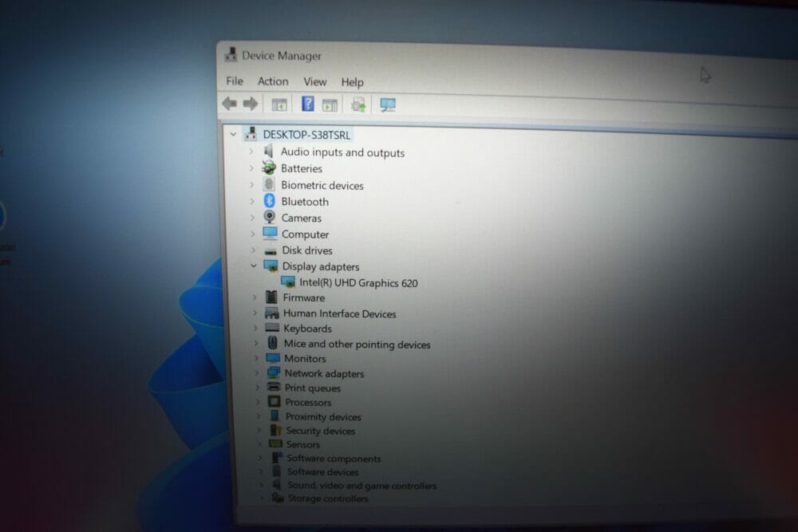Click the Audio inputs and outputs speaker icon
The image size is (798, 532).
point(268,151)
